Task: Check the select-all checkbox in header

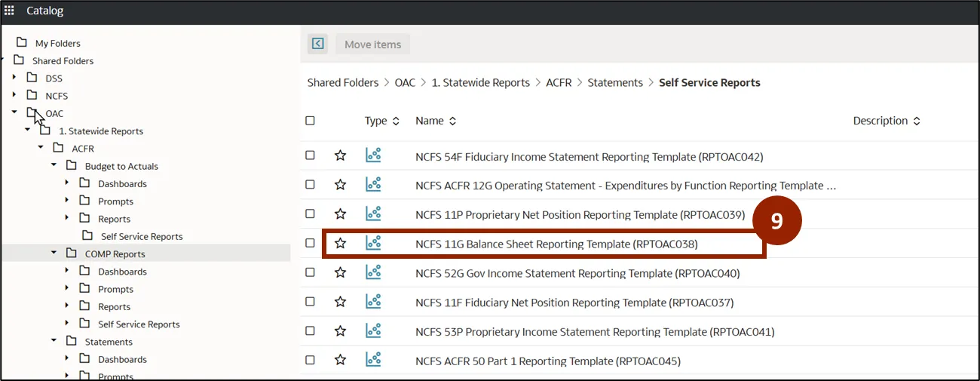Action: click(x=310, y=121)
